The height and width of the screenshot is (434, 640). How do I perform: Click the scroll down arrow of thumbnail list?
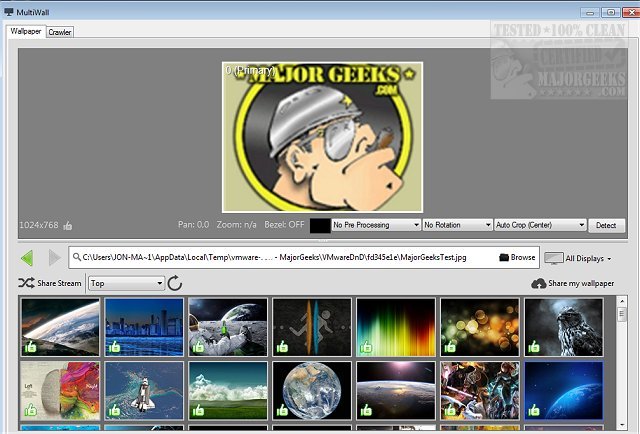click(622, 425)
